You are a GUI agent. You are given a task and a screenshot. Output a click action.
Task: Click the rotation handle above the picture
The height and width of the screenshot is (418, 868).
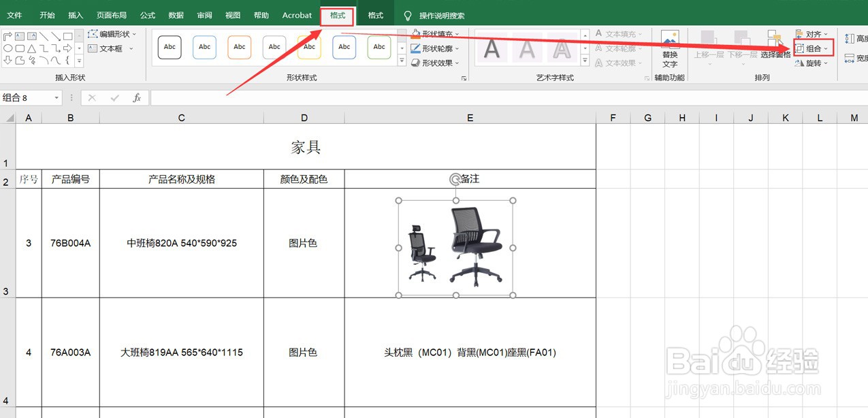(x=455, y=179)
